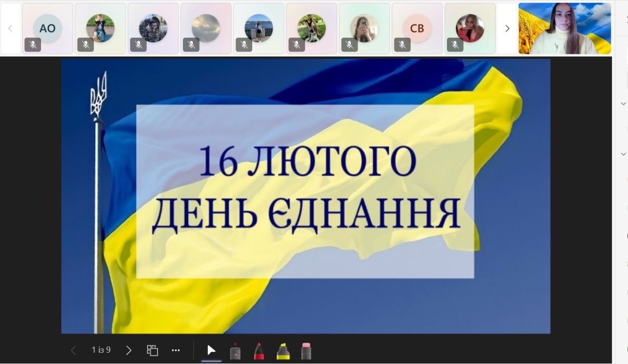Go to the next slide
Viewport: 628px width, 364px height.
[x=129, y=350]
